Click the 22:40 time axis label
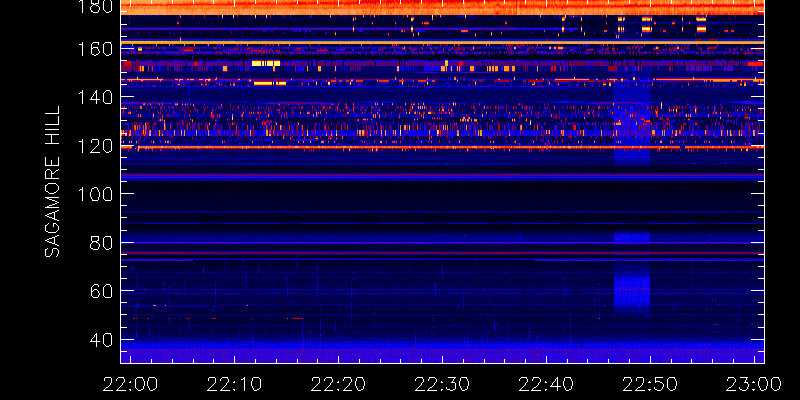 [547, 384]
